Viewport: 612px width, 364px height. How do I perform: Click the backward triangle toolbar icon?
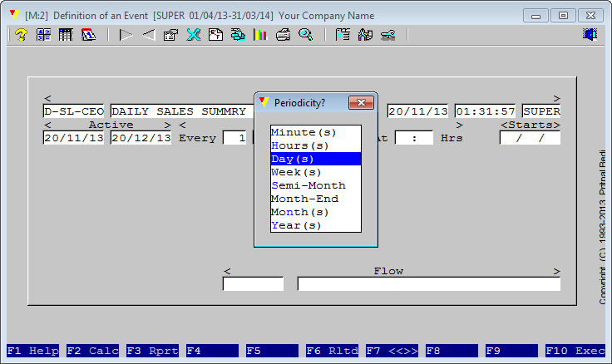pyautogui.click(x=148, y=35)
